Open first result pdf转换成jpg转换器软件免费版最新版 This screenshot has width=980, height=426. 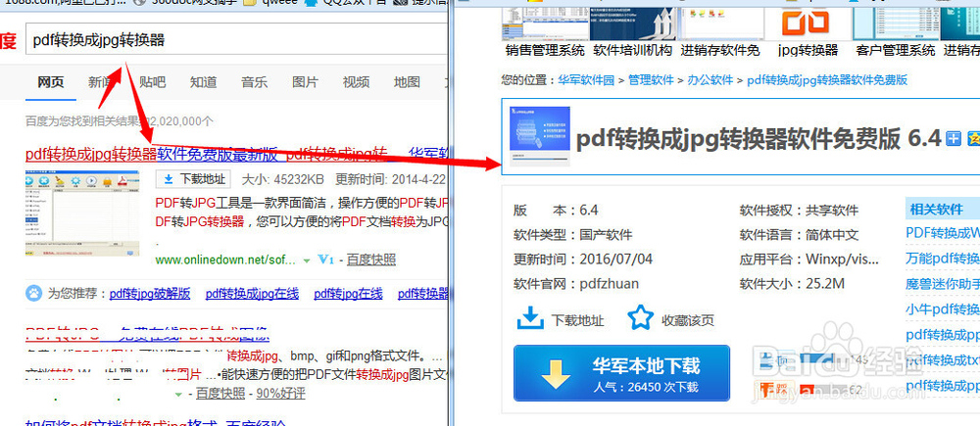(152, 154)
